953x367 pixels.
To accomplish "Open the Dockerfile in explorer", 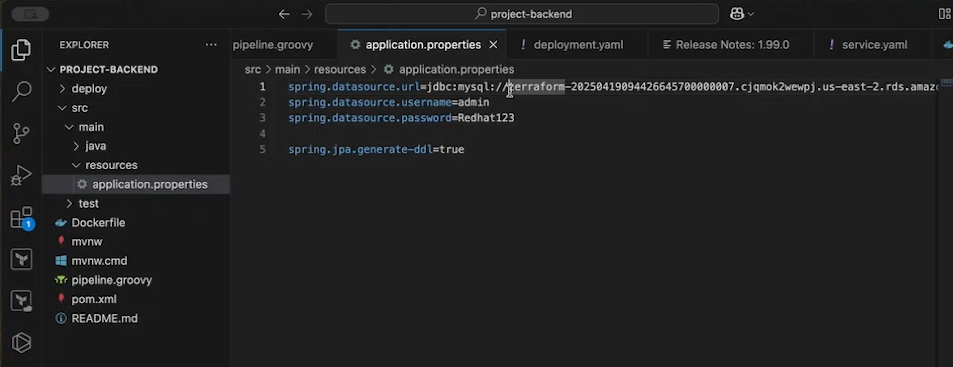I will pyautogui.click(x=98, y=222).
